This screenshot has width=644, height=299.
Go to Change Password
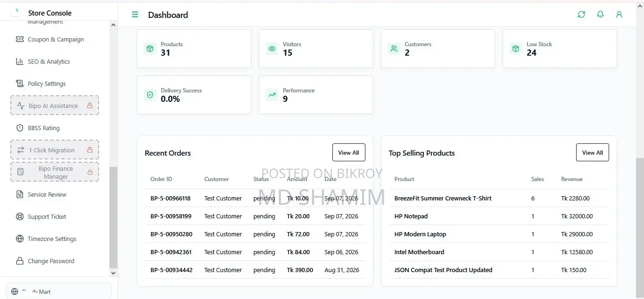click(x=55, y=261)
